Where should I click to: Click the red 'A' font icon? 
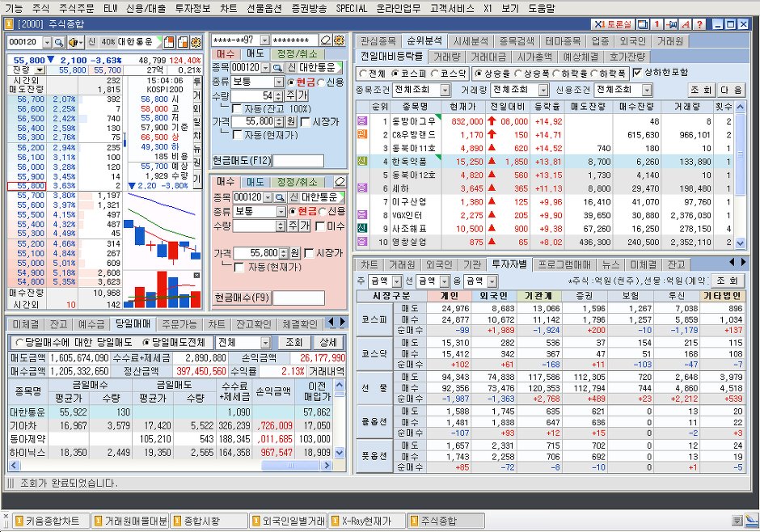click(x=686, y=24)
